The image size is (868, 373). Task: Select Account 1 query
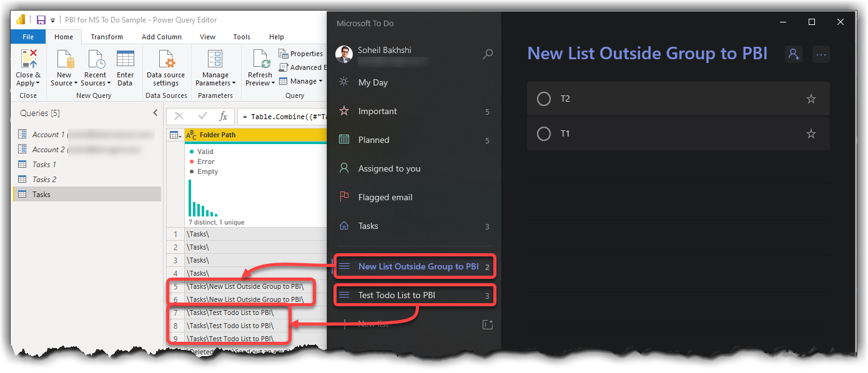pyautogui.click(x=87, y=134)
